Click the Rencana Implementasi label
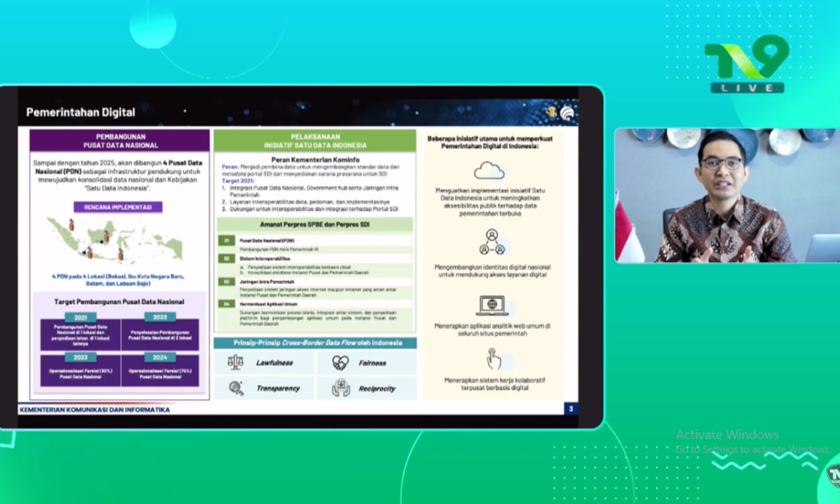Image resolution: width=840 pixels, height=504 pixels. tap(118, 207)
